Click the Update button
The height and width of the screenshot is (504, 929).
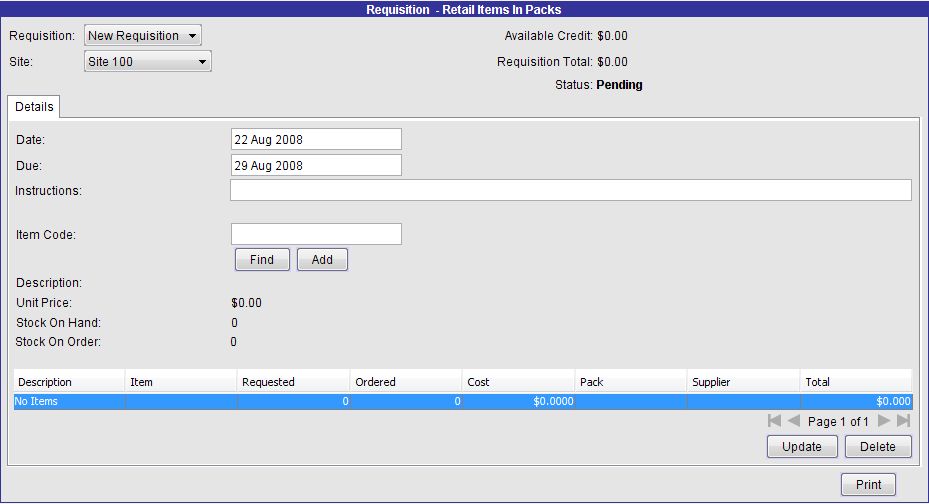(802, 447)
